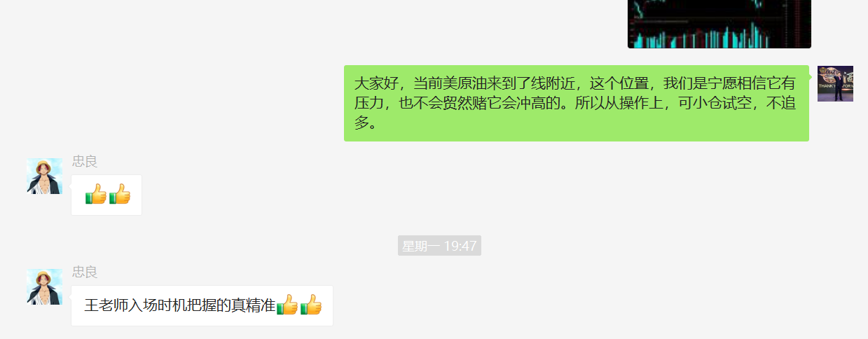The image size is (868, 339).
Task: Click 忠良's avatar next to the emoji-only message
Action: [x=45, y=176]
